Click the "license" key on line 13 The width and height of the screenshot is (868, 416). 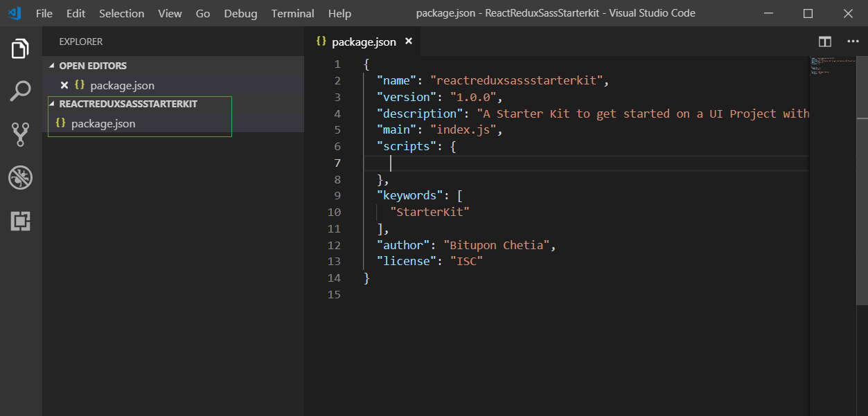[407, 261]
